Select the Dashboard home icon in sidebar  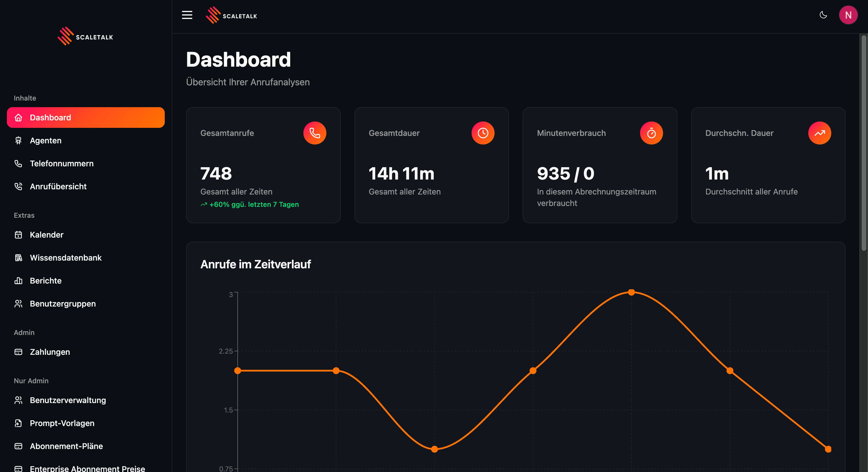click(x=19, y=117)
